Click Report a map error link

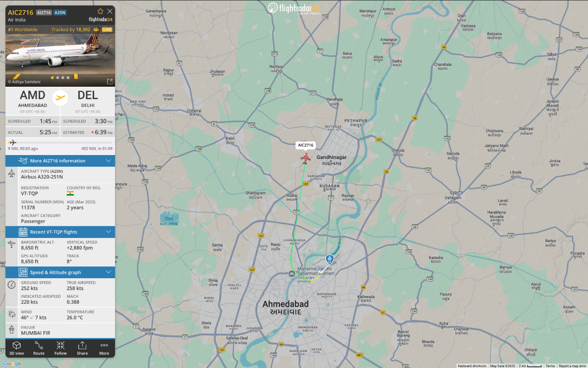tap(571, 366)
